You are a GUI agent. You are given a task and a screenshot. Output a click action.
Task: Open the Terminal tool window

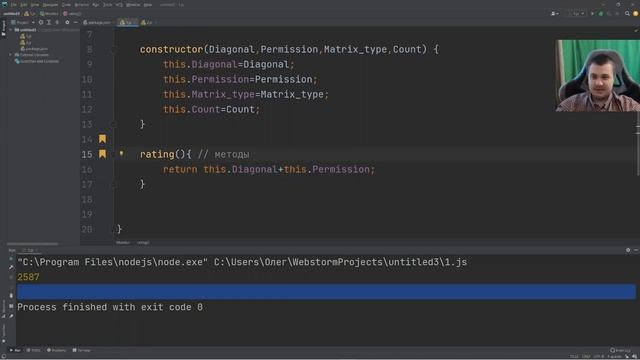point(82,350)
